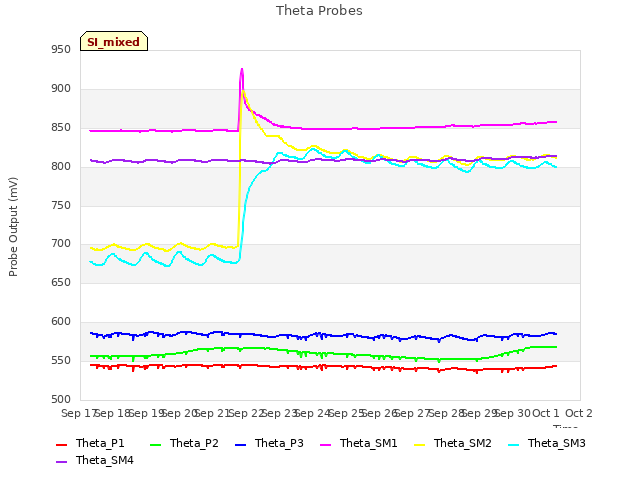Click the green Theta_P2 legend swatch
The image size is (640, 480).
(156, 444)
